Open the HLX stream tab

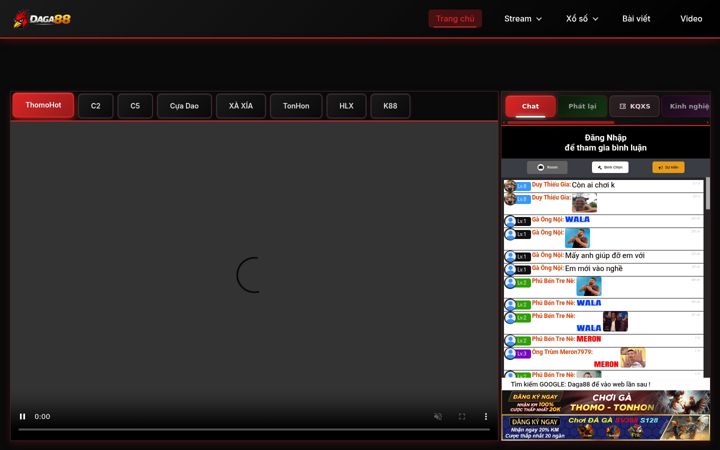(346, 106)
